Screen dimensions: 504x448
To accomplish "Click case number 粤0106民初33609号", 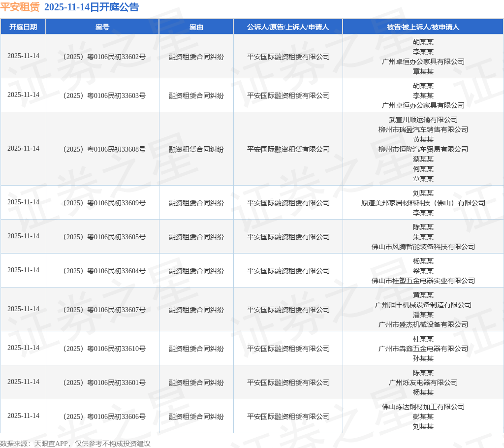I will tap(104, 203).
